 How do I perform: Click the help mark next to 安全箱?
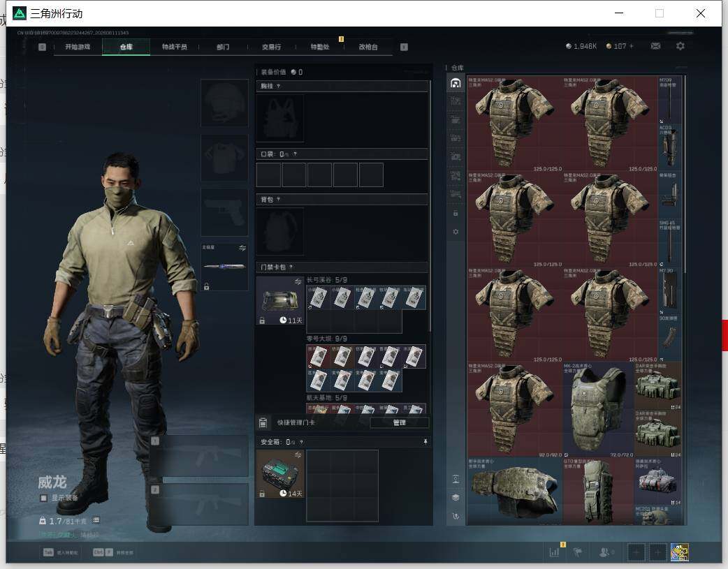(x=301, y=442)
